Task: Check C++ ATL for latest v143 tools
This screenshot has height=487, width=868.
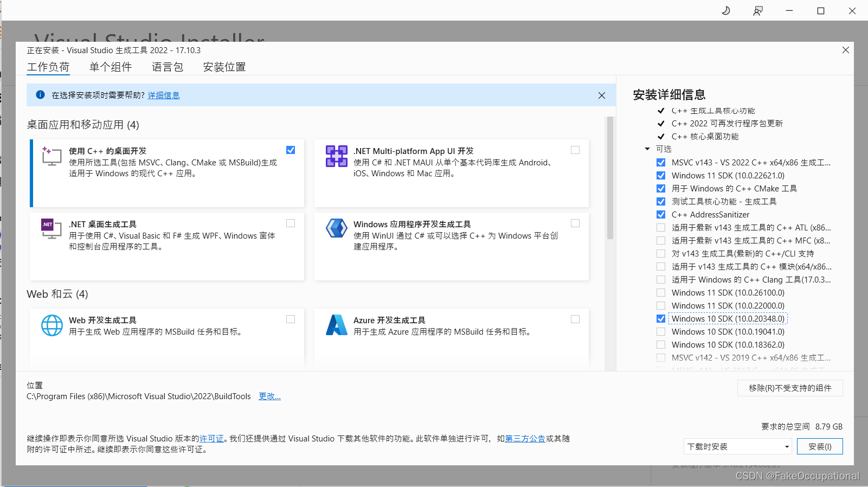Action: point(661,228)
